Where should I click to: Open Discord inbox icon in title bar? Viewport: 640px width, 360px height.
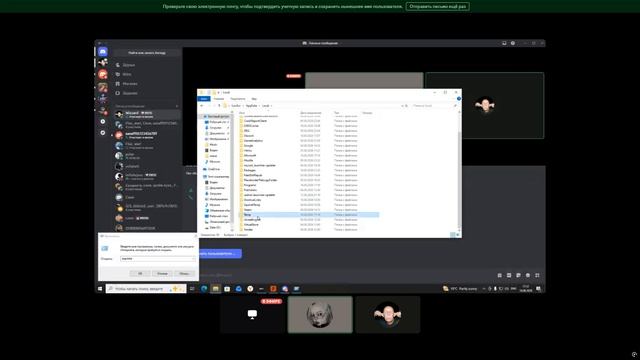[x=504, y=43]
